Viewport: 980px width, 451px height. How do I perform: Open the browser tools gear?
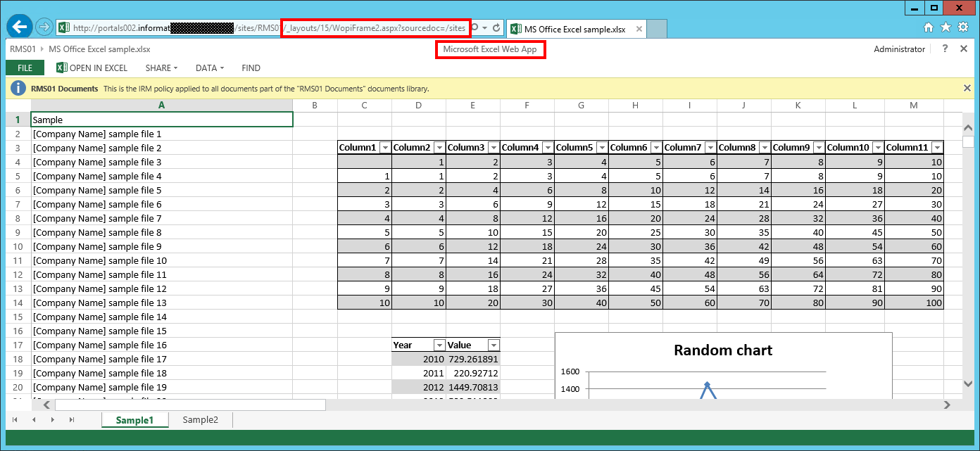click(962, 27)
